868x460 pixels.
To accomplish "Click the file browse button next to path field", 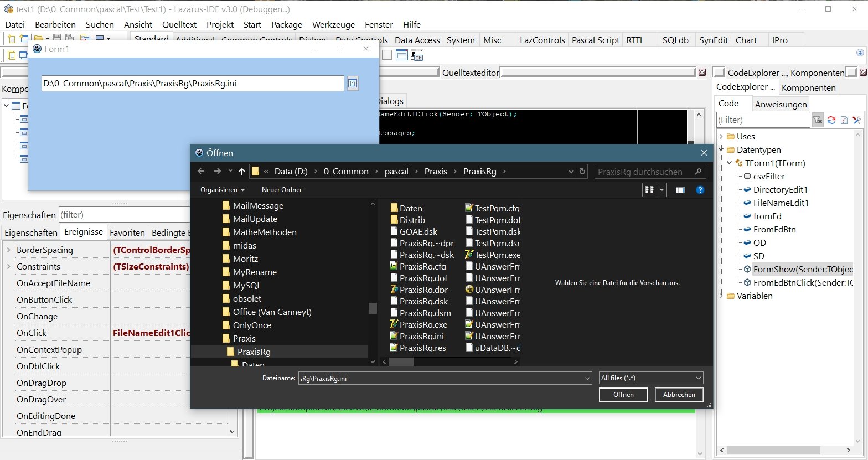I will (x=353, y=84).
